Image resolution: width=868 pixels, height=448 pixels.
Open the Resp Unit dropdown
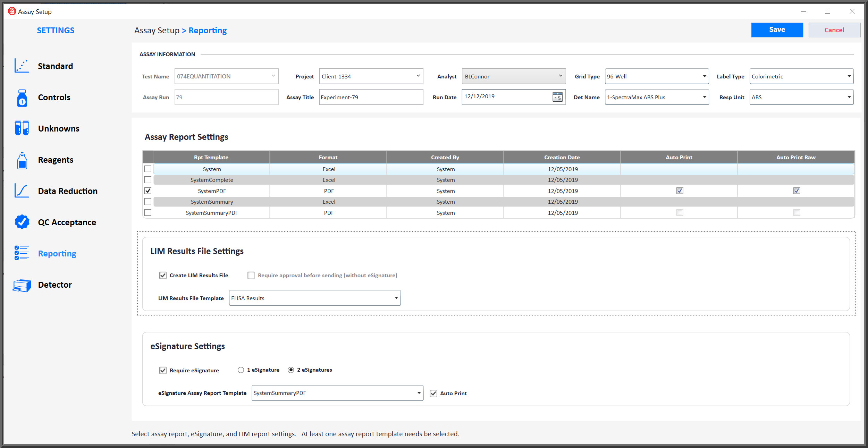pos(801,97)
